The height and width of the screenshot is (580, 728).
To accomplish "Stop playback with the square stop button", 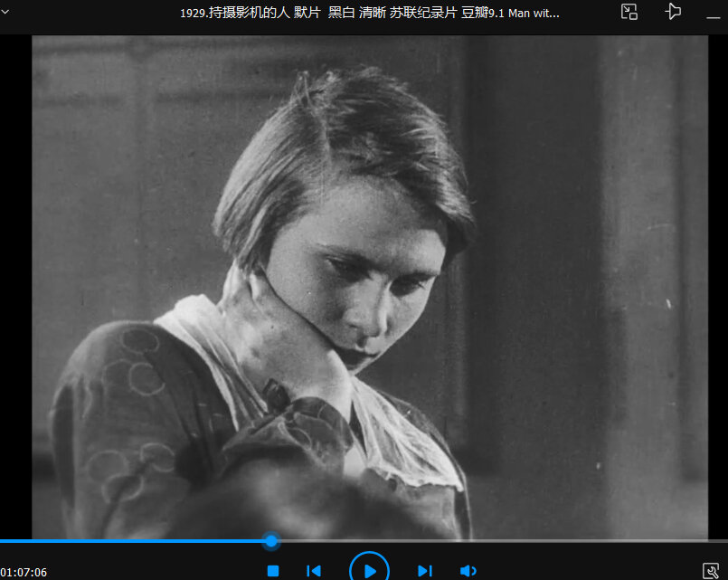I will (x=273, y=571).
